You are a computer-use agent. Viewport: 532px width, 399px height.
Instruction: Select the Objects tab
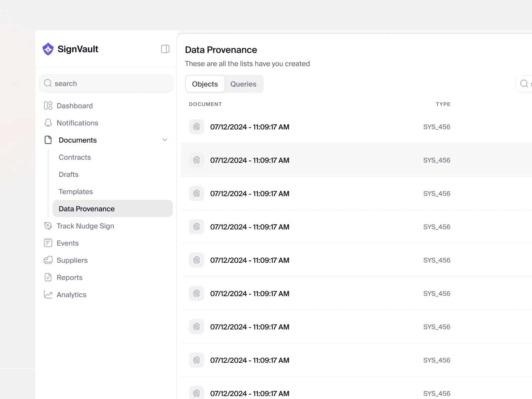coord(205,84)
